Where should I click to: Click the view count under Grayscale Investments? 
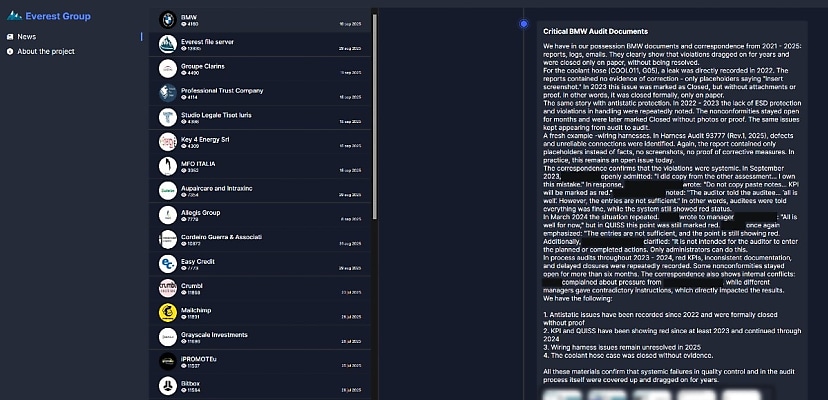coord(194,341)
